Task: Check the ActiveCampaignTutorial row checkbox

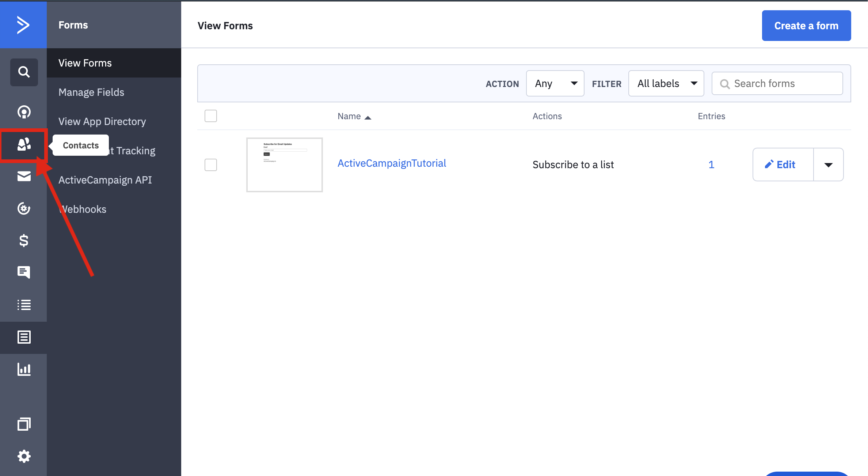Action: tap(211, 165)
